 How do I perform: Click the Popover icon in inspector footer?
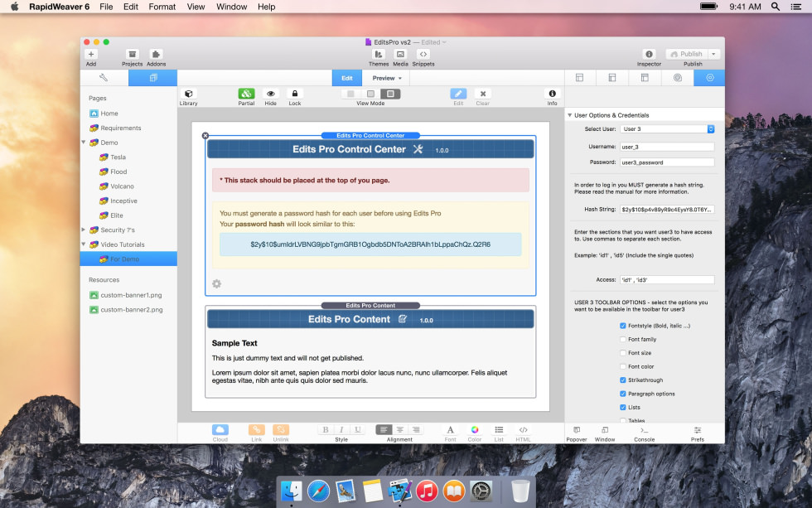[x=577, y=430]
